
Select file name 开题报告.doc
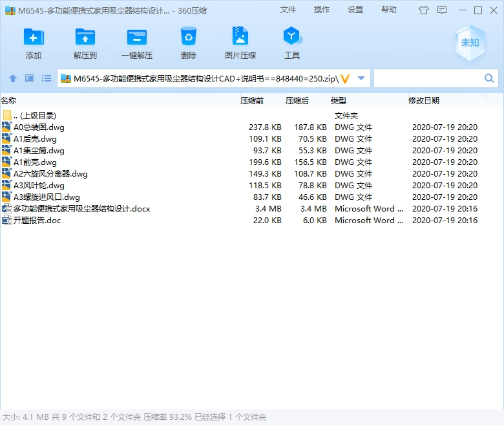tap(37, 221)
